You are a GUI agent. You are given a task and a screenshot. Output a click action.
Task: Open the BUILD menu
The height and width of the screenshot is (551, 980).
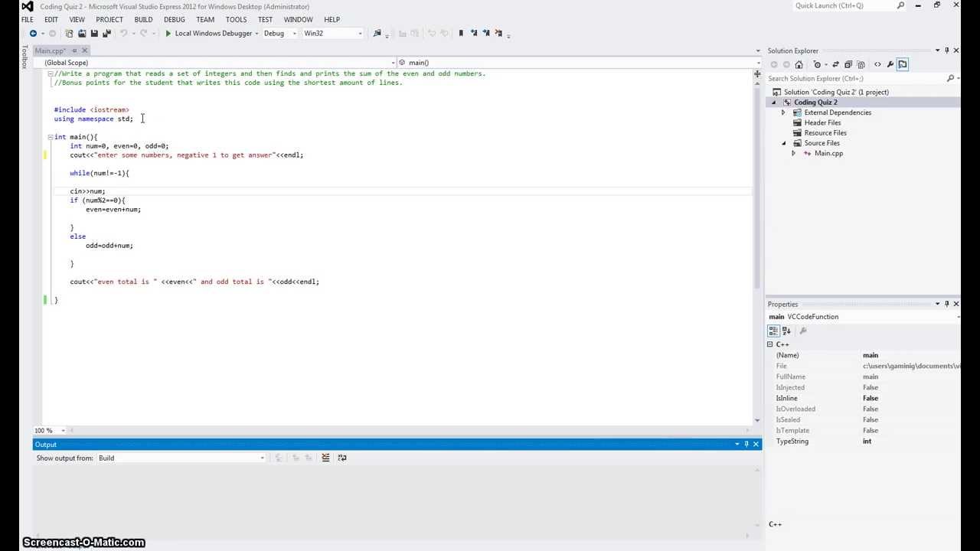(143, 19)
